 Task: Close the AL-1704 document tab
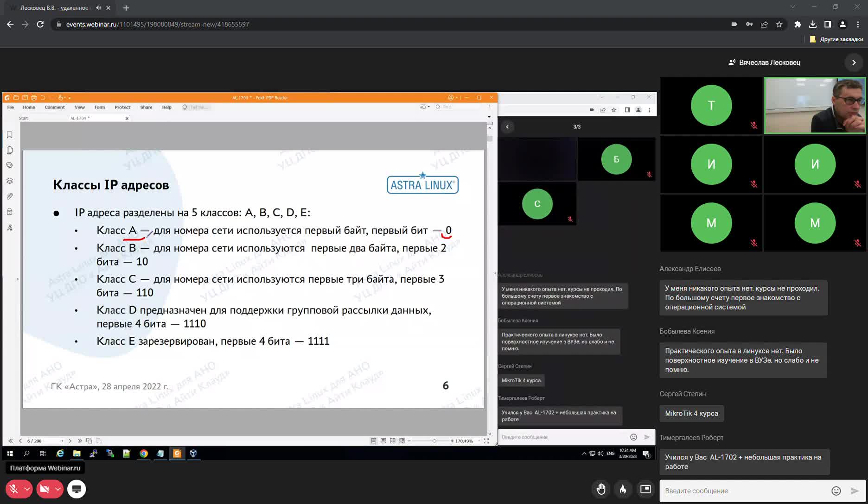point(127,119)
